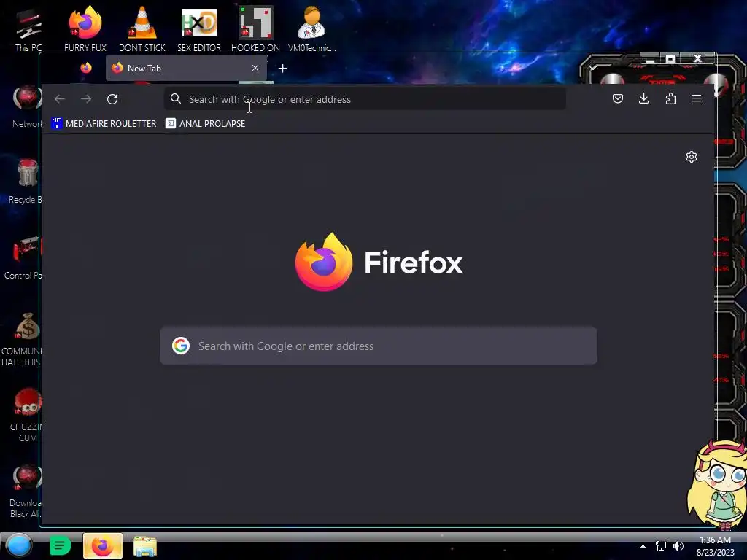Select the VM0Technic desktop icon

[312, 28]
